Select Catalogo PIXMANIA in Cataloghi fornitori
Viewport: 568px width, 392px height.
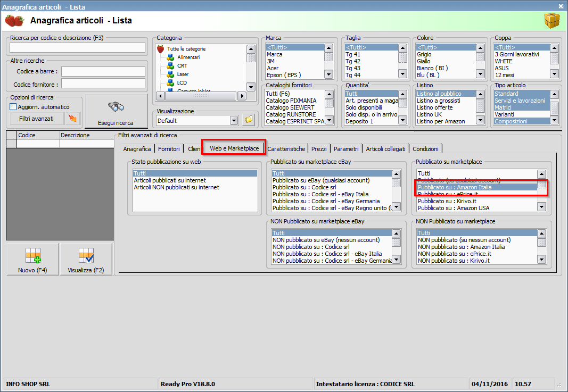[294, 101]
